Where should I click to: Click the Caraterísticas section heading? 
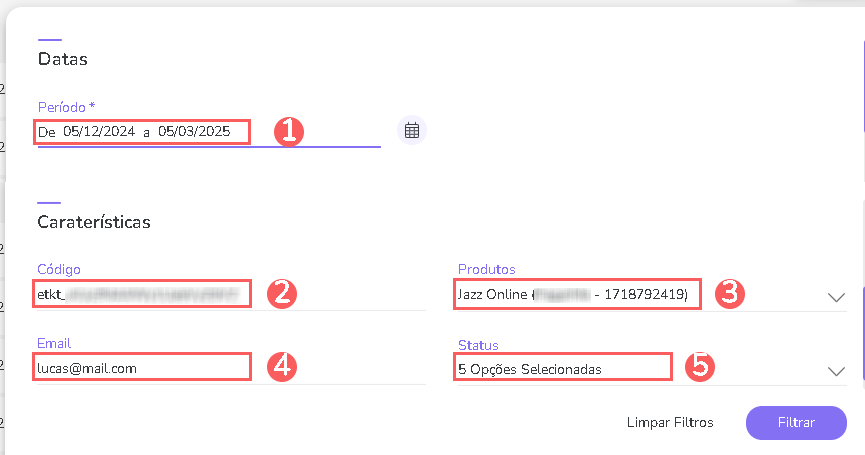pyautogui.click(x=94, y=222)
